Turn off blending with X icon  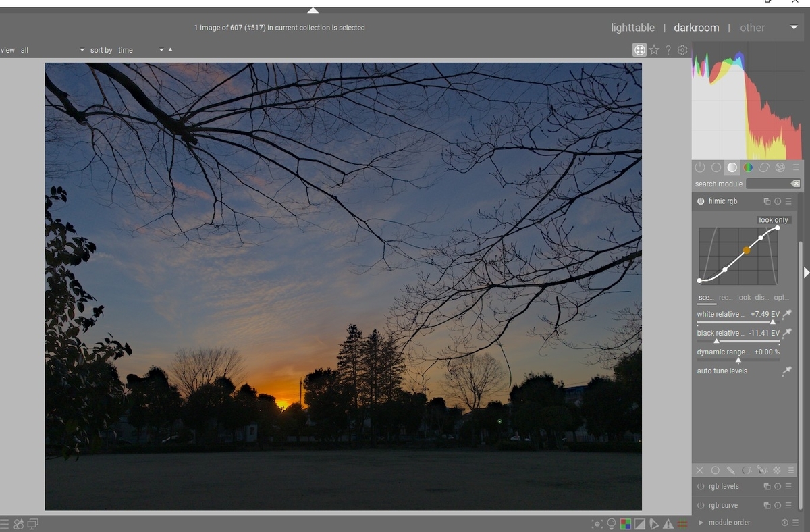699,470
